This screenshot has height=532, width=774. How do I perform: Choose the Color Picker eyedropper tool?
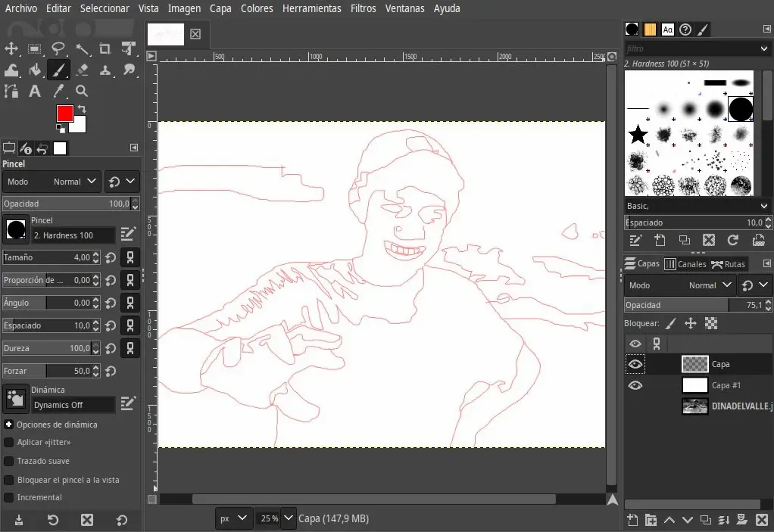click(59, 92)
